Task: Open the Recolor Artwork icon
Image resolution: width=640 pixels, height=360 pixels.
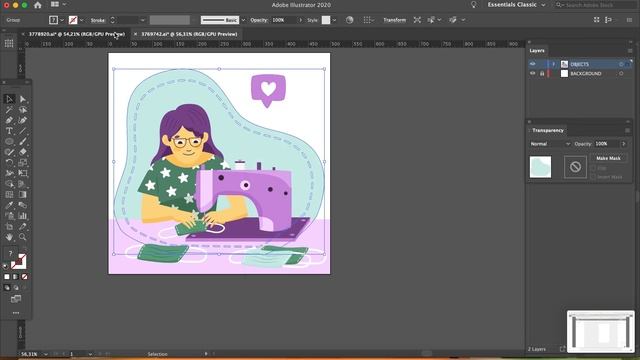Action: pyautogui.click(x=349, y=20)
